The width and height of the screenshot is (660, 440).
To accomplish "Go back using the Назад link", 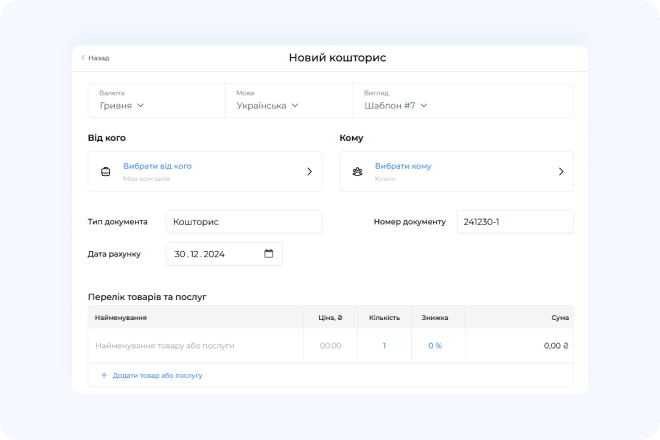I will [x=98, y=58].
